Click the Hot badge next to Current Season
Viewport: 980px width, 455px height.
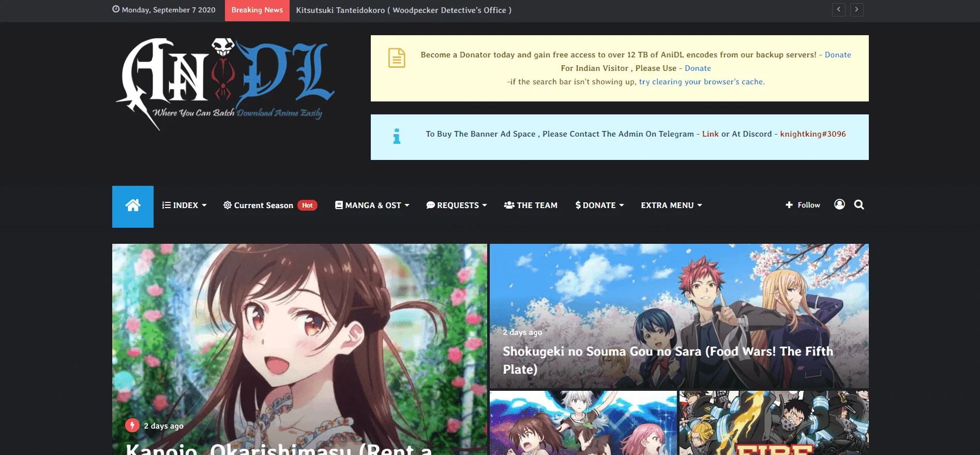pos(307,206)
